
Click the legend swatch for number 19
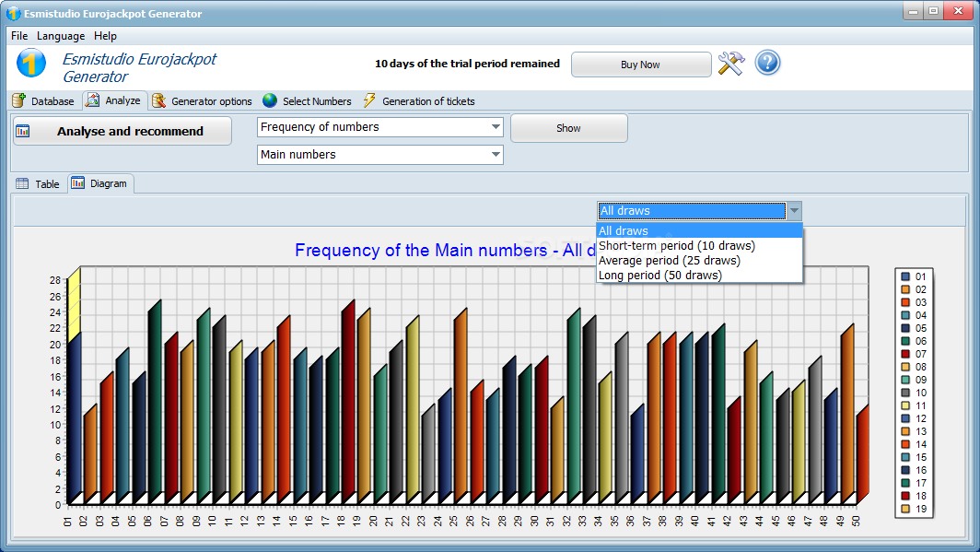tap(905, 509)
